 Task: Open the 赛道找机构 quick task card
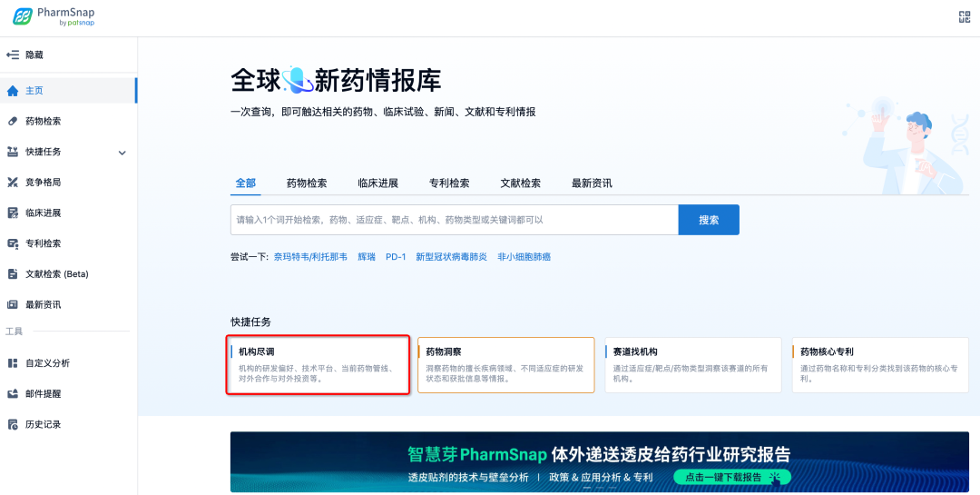(x=693, y=365)
